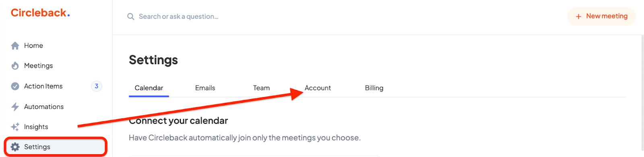The width and height of the screenshot is (644, 157).
Task: Click the Meetings flame icon
Action: (15, 66)
